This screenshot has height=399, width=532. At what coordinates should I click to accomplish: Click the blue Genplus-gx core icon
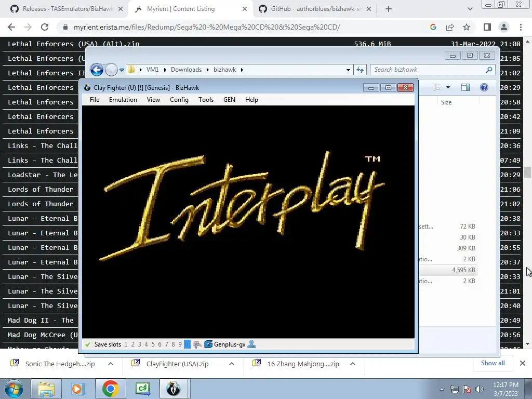(x=208, y=344)
